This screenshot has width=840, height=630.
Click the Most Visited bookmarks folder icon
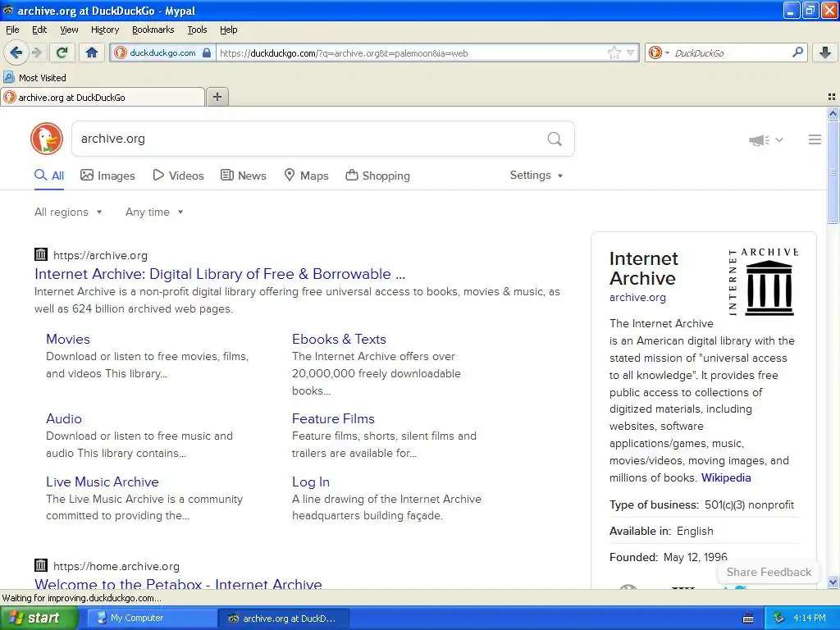[x=8, y=77]
